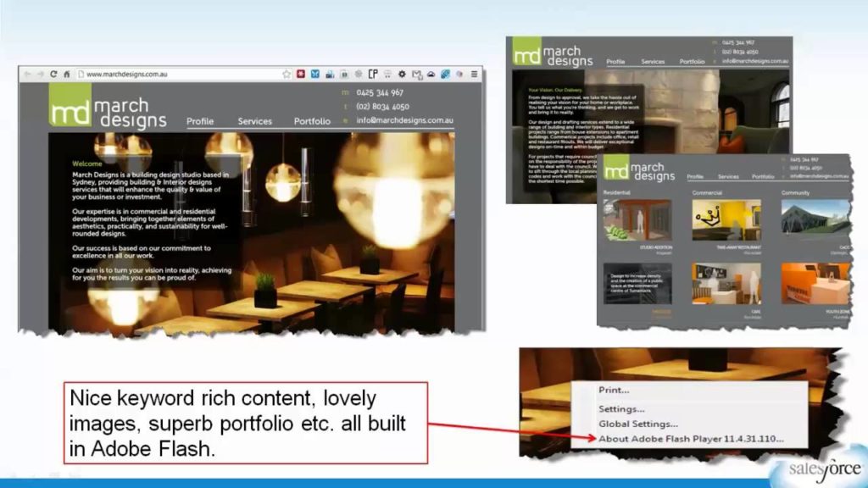Click the shopping cart extension icon
This screenshot has height=488, width=868.
pyautogui.click(x=387, y=74)
